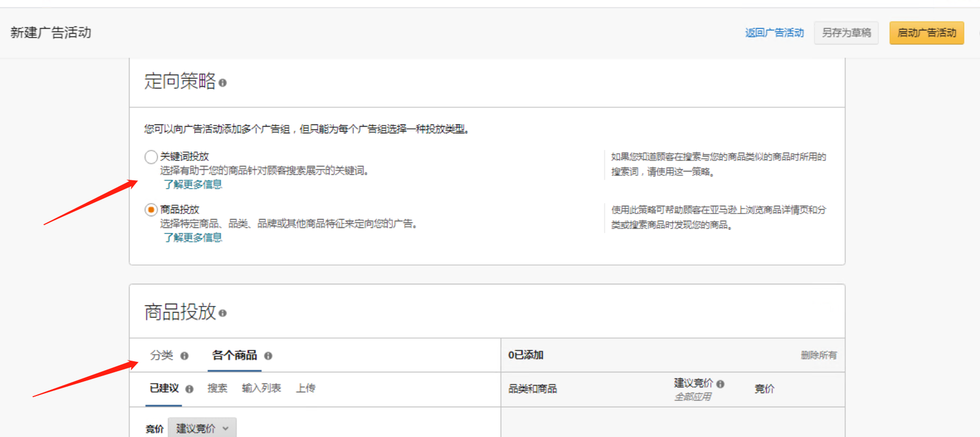
Task: Click the 启动广告活动 button
Action: tap(926, 33)
